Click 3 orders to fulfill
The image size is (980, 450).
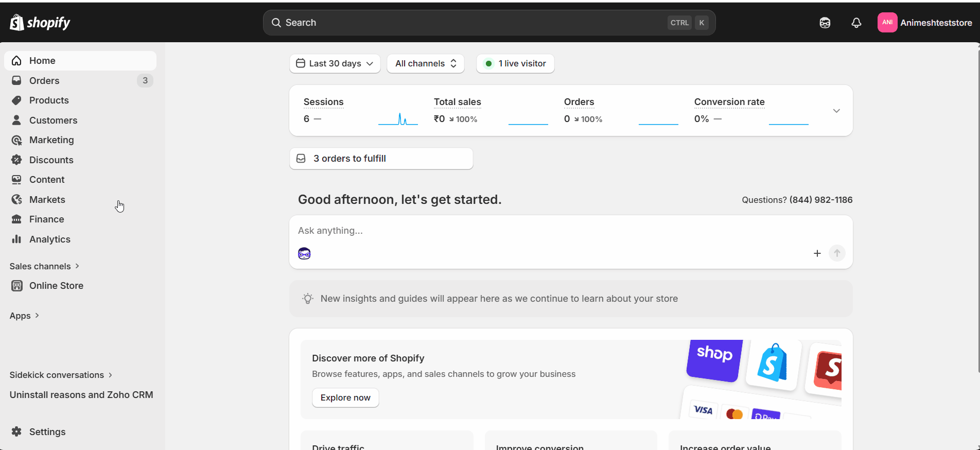(381, 159)
